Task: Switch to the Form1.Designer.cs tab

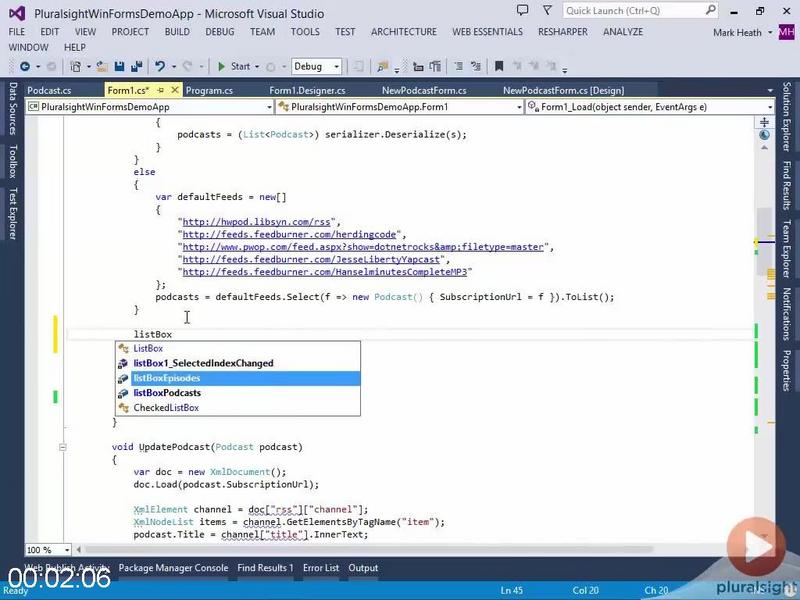Action: [307, 90]
